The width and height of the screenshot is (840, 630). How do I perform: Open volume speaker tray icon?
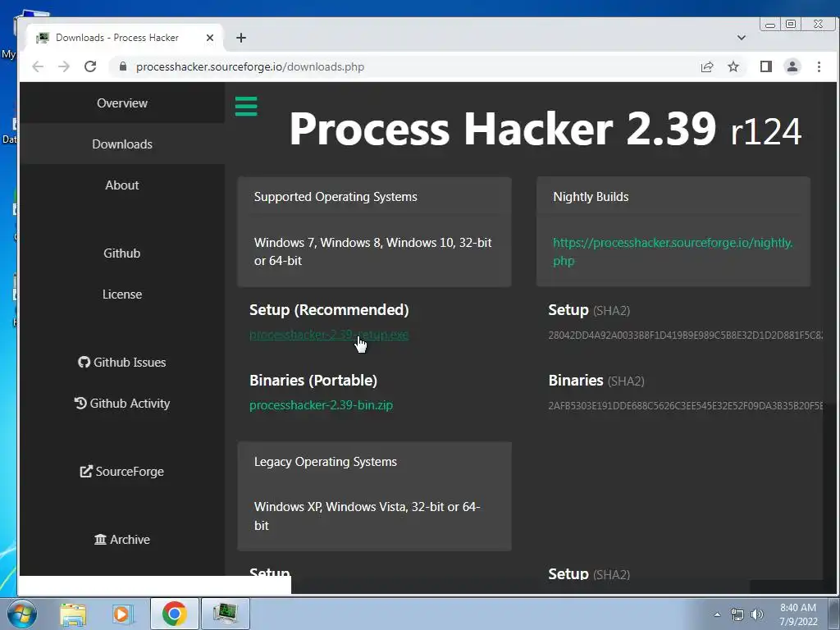coord(756,614)
